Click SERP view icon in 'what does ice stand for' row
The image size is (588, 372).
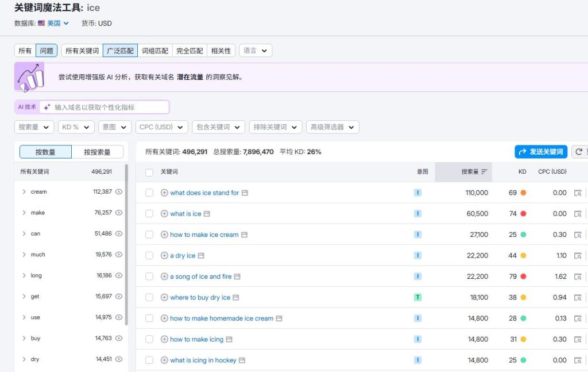[x=578, y=193]
